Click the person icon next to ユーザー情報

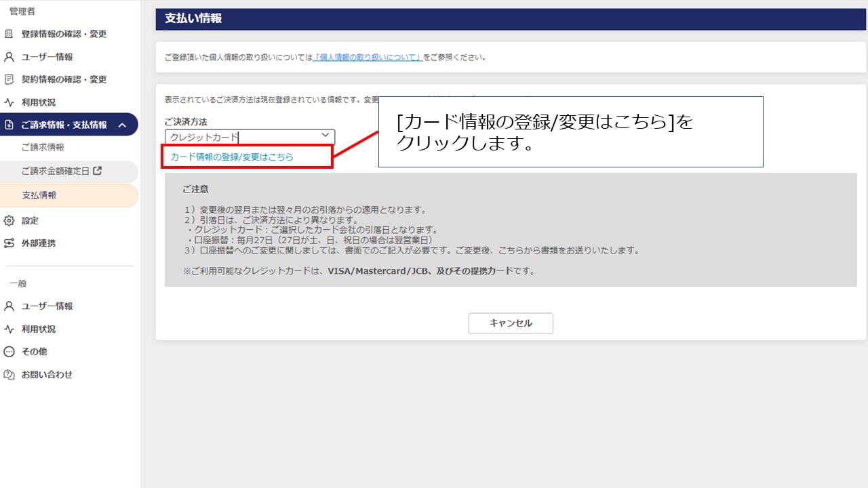(x=11, y=57)
